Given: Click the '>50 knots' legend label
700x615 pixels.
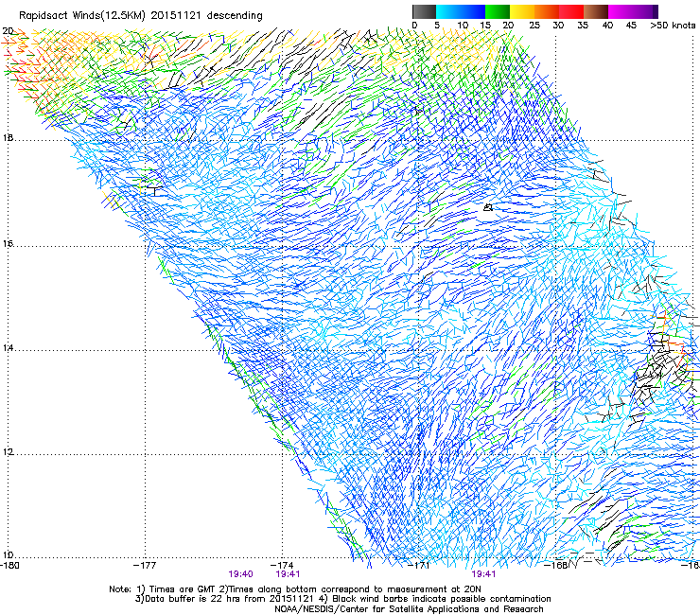Looking at the screenshot, I should pyautogui.click(x=673, y=25).
